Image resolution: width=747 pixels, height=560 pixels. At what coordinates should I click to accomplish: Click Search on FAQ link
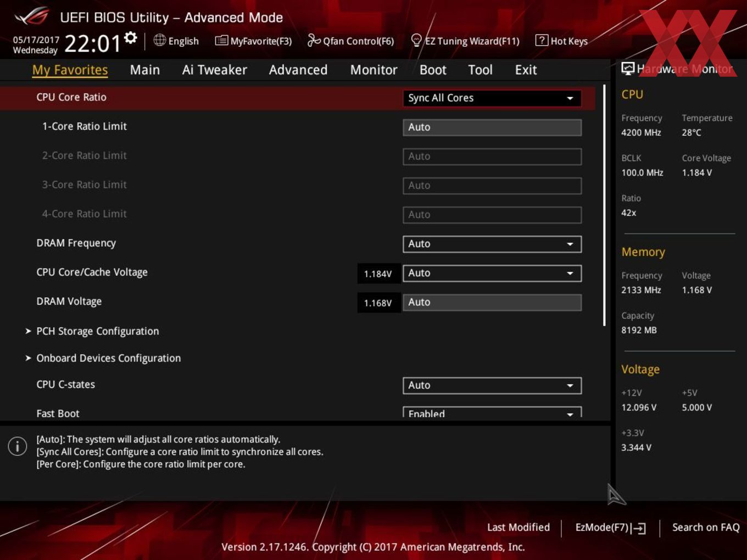tap(706, 528)
